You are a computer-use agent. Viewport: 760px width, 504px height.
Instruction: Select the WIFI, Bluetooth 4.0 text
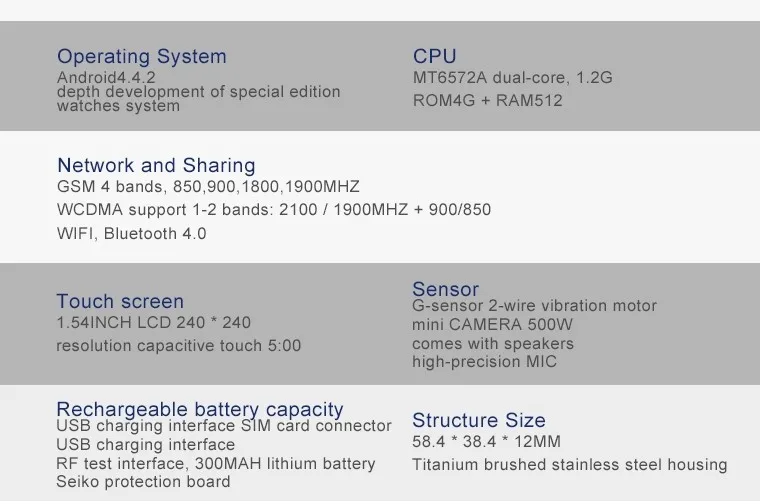(x=131, y=234)
